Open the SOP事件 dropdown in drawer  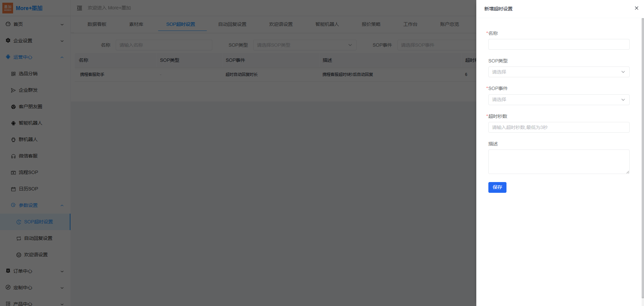[558, 100]
